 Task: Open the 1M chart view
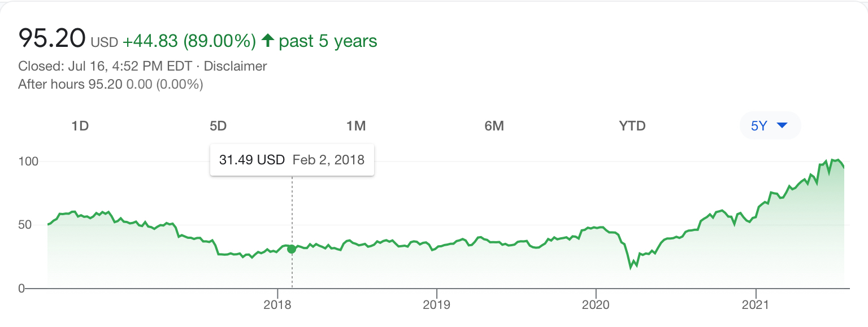[x=356, y=126]
